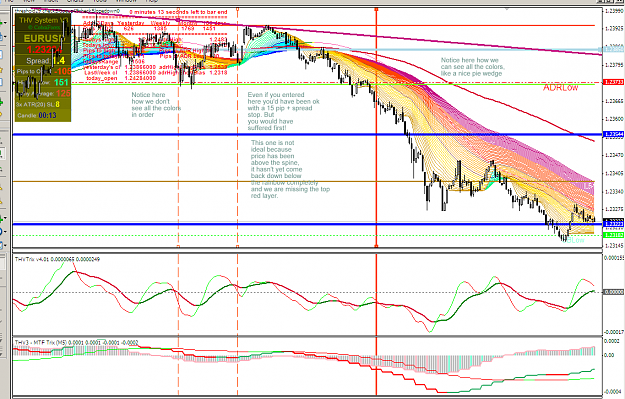Click the red 1.23733 price tag

(614, 82)
